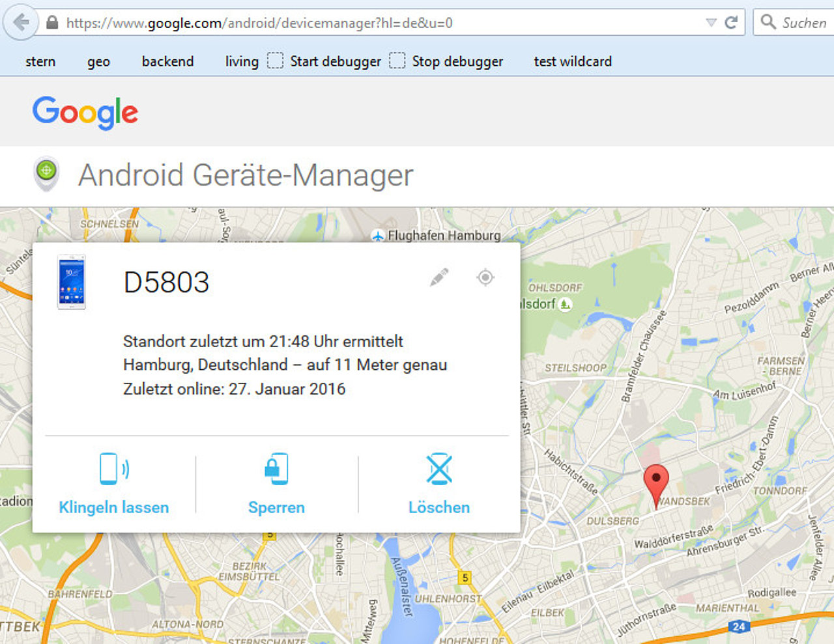The width and height of the screenshot is (834, 644).
Task: Click the address bar URL
Action: (259, 23)
